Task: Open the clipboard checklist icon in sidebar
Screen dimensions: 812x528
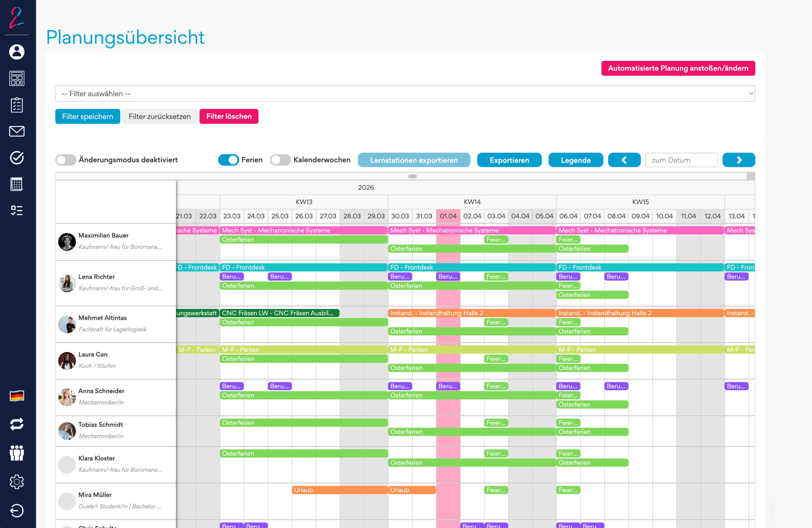Action: click(17, 105)
